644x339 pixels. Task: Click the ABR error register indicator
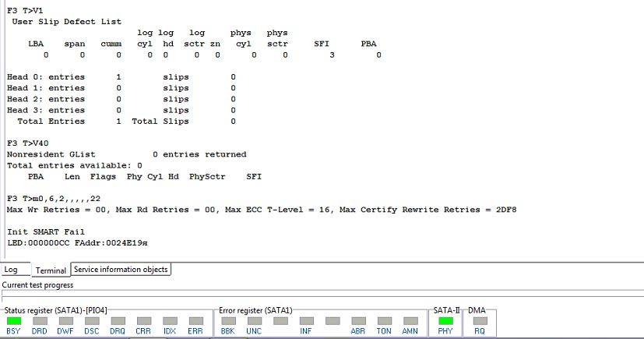click(x=358, y=321)
